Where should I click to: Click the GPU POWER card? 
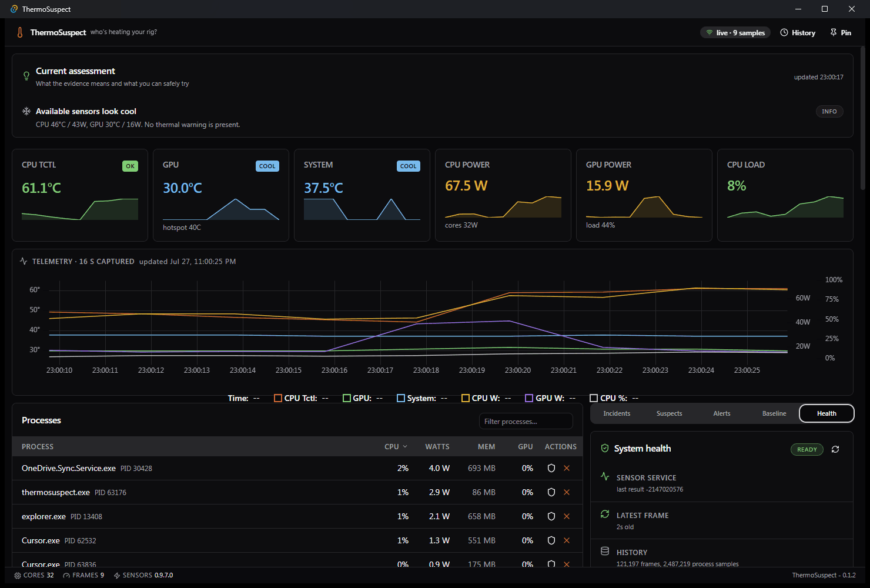point(644,195)
